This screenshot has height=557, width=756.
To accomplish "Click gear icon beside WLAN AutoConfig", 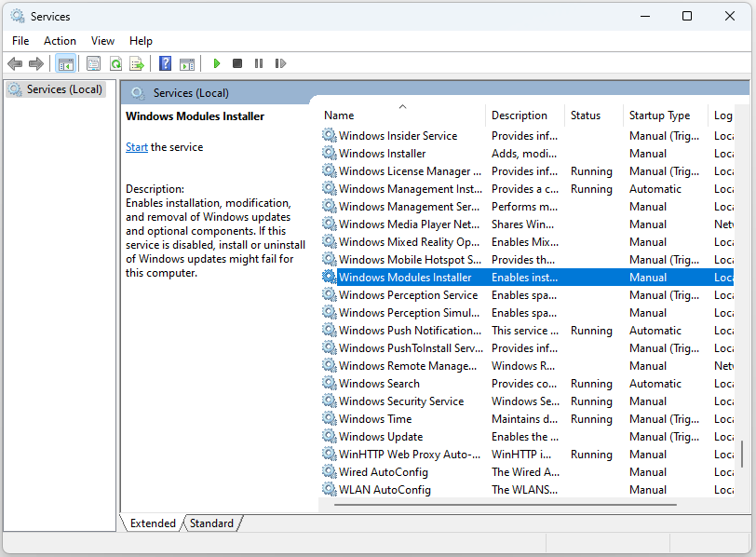I will (330, 490).
